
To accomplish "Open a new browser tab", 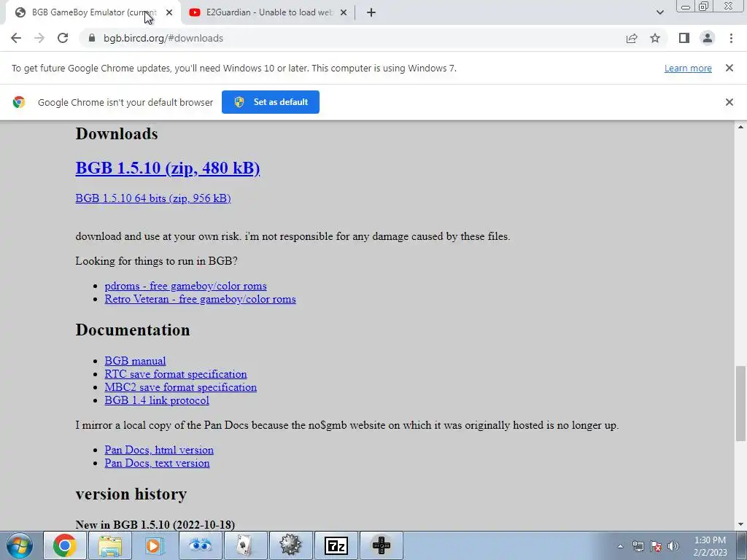I will pos(371,12).
